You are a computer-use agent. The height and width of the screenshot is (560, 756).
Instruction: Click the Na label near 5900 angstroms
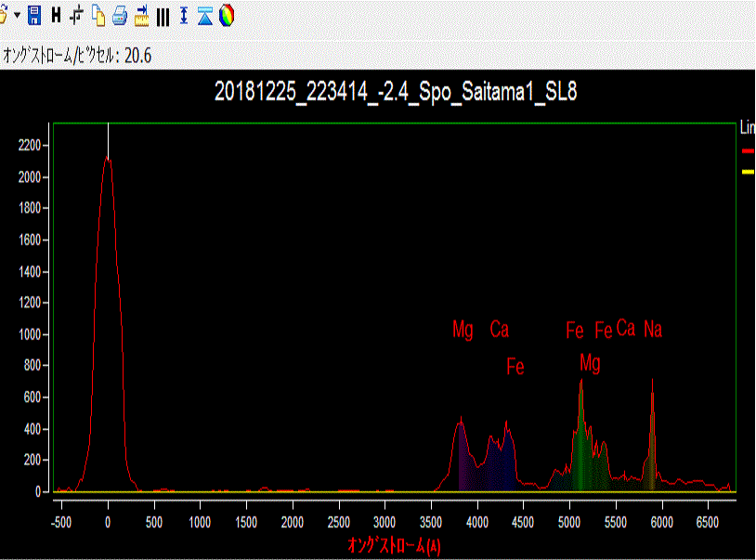point(653,330)
